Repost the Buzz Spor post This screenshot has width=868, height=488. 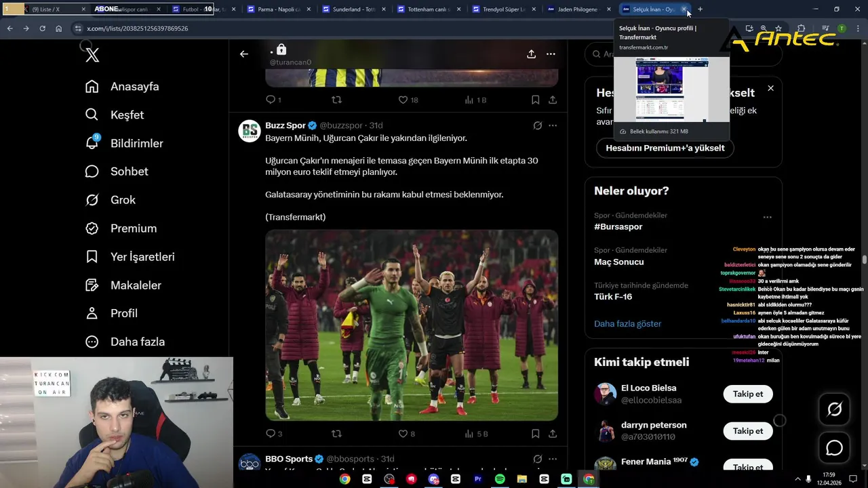pyautogui.click(x=336, y=434)
